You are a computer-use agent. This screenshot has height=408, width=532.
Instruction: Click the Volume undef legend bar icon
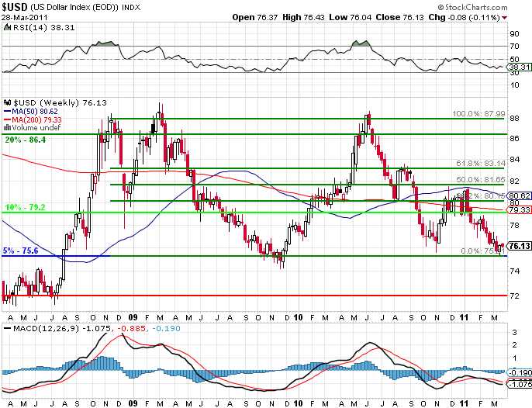pyautogui.click(x=7, y=126)
